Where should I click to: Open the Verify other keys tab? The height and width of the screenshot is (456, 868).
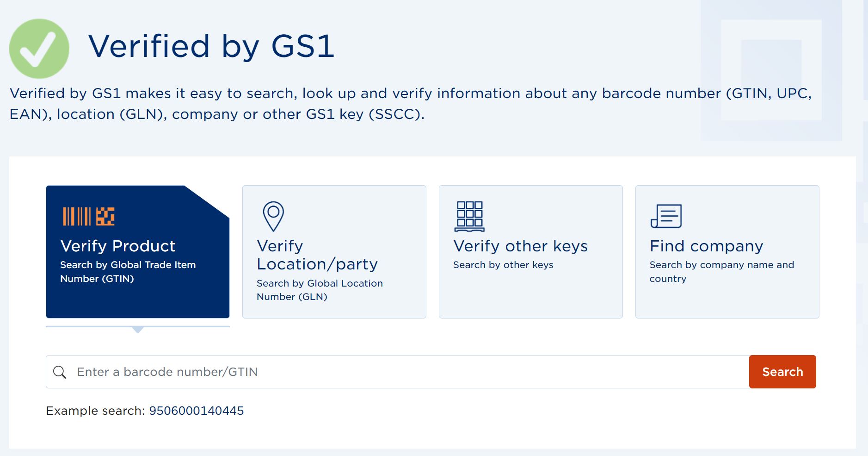531,252
